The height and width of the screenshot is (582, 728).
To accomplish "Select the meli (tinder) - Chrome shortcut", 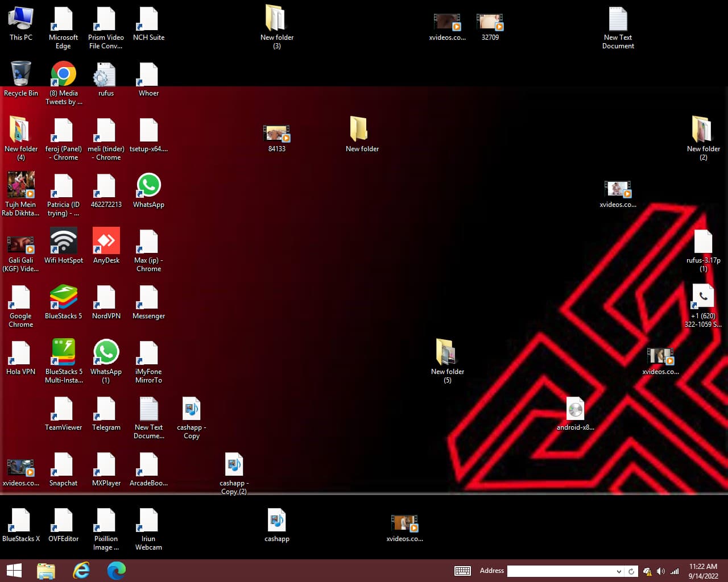I will click(106, 139).
